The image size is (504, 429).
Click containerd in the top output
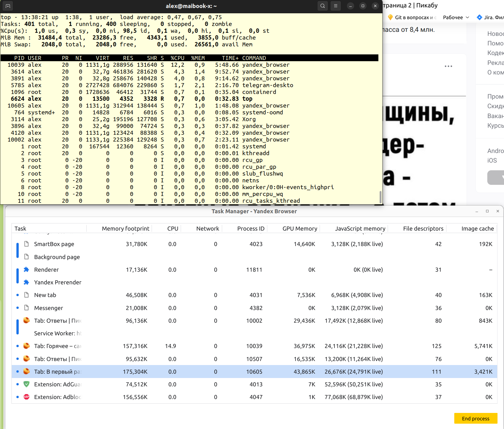coord(259,92)
